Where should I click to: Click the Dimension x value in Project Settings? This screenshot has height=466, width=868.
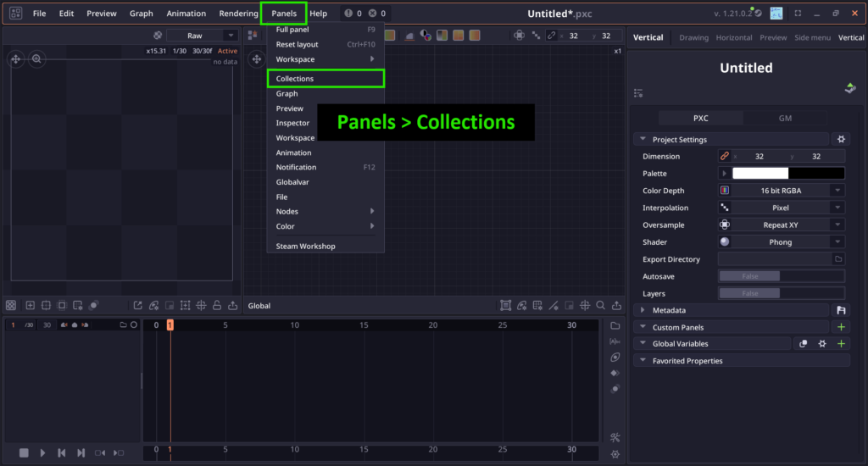[x=759, y=156]
